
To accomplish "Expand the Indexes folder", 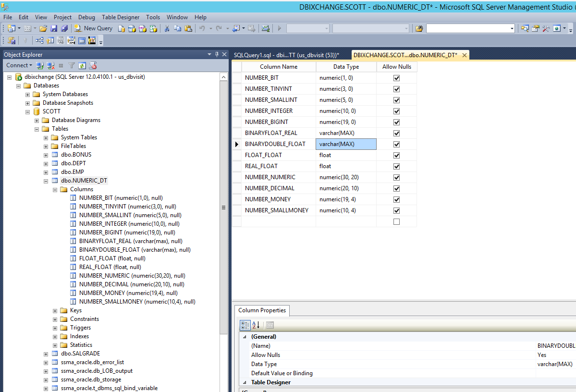I will click(x=55, y=337).
